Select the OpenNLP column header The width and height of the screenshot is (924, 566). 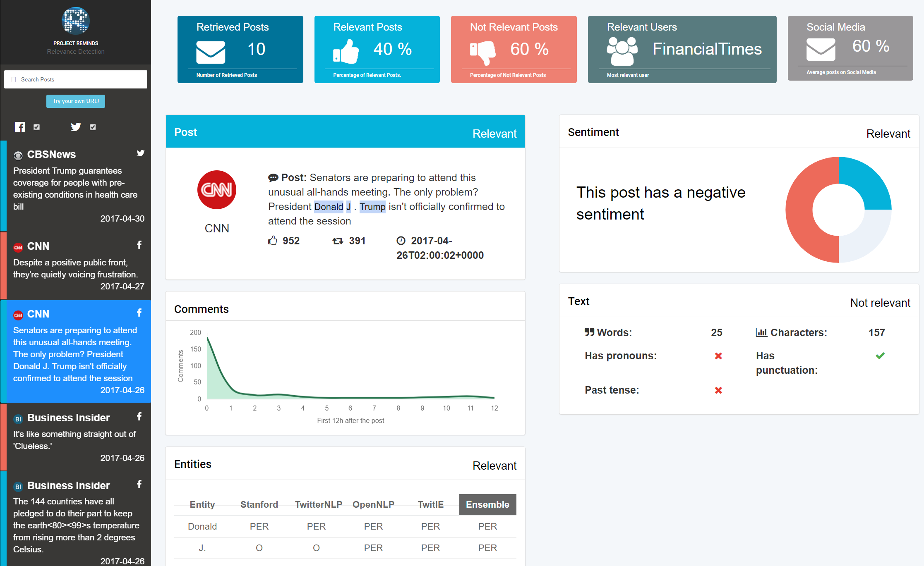coord(373,504)
